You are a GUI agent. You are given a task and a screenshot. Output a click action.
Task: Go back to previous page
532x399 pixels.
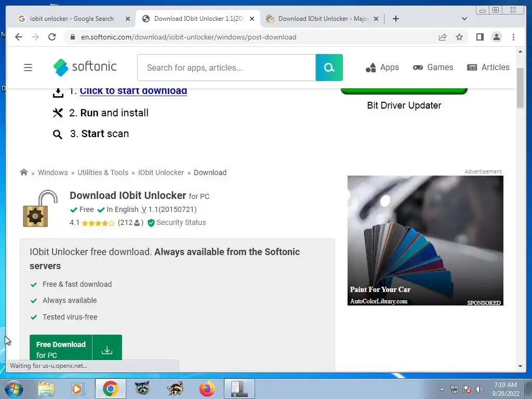coord(19,37)
